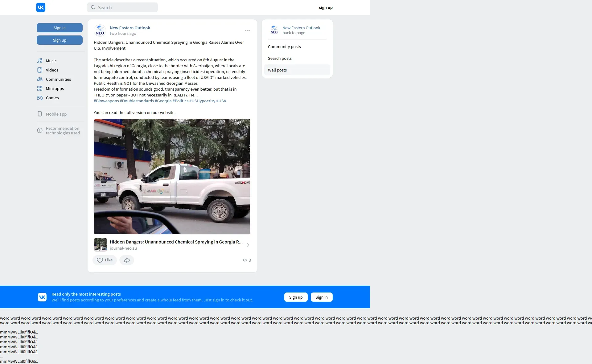Select Community posts menu item
This screenshot has width=592, height=364.
pyautogui.click(x=284, y=47)
